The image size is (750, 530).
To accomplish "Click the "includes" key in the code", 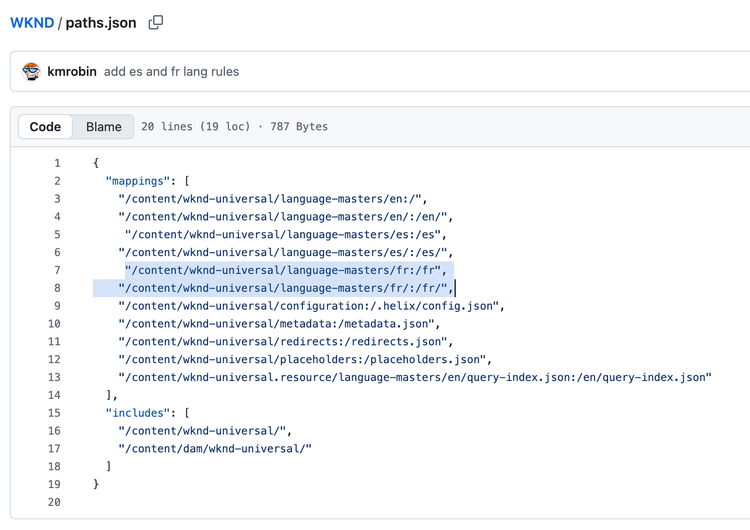I will pyautogui.click(x=137, y=413).
